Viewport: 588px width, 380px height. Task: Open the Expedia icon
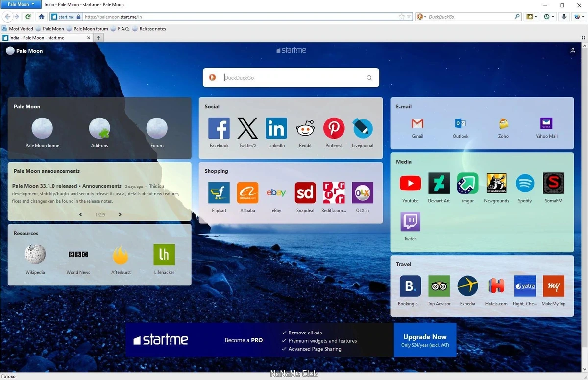tap(468, 286)
